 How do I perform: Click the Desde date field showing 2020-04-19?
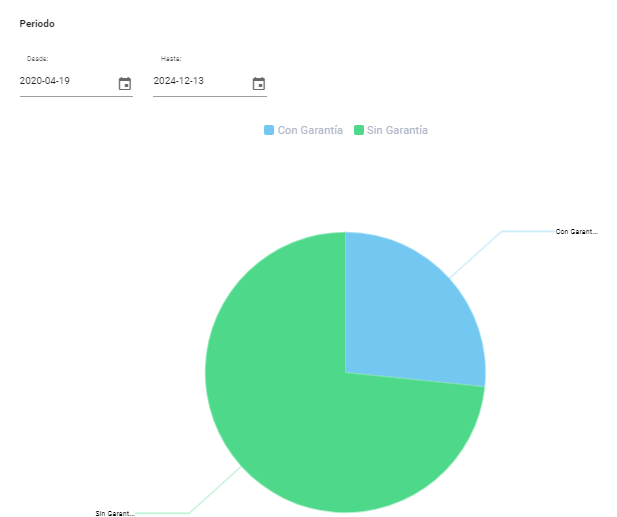coord(60,81)
